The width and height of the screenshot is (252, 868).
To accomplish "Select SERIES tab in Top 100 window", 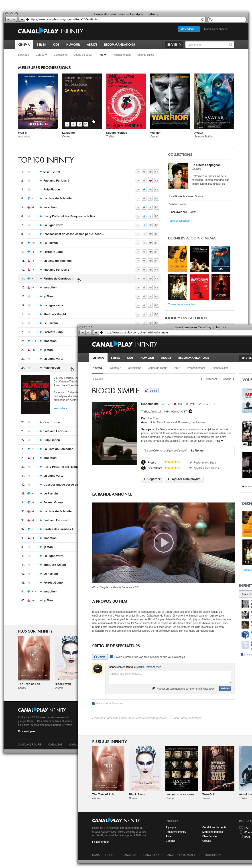I will click(x=41, y=45).
